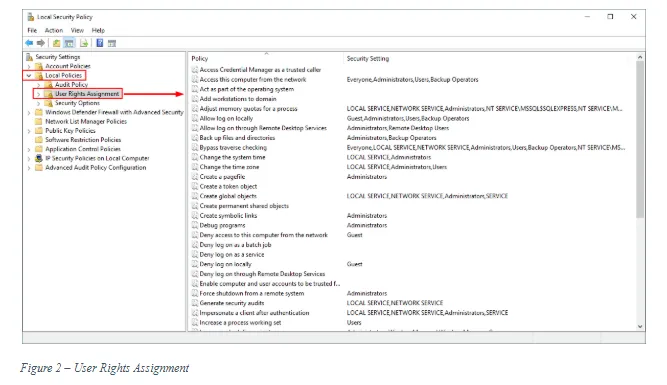Click the Allow log on locally policy icon
This screenshot has width=667, height=385.
pyautogui.click(x=195, y=118)
